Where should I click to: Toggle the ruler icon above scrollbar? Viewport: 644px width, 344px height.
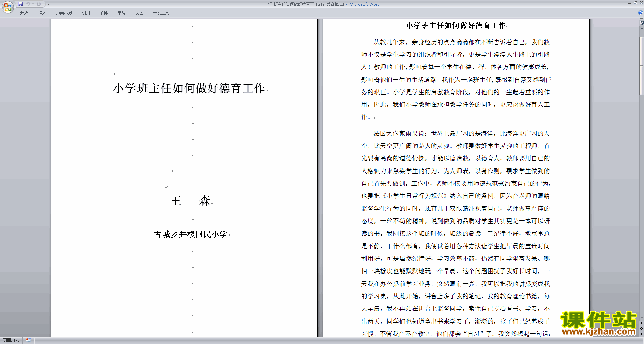[x=641, y=22]
